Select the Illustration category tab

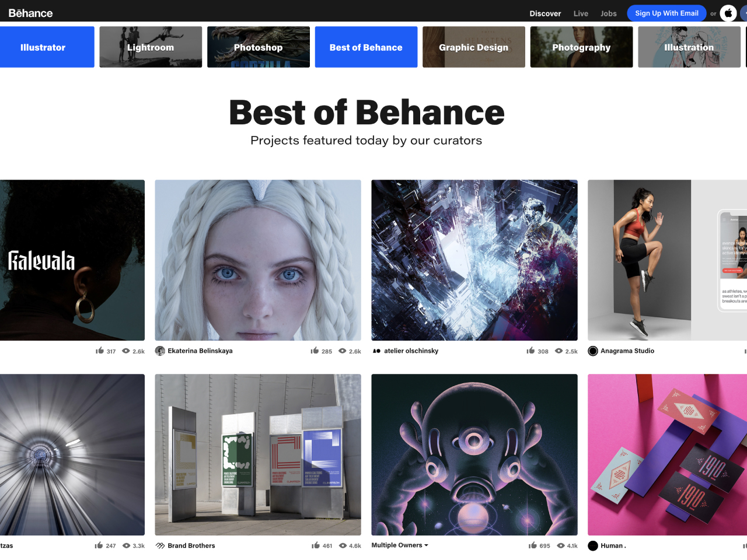[x=689, y=47]
